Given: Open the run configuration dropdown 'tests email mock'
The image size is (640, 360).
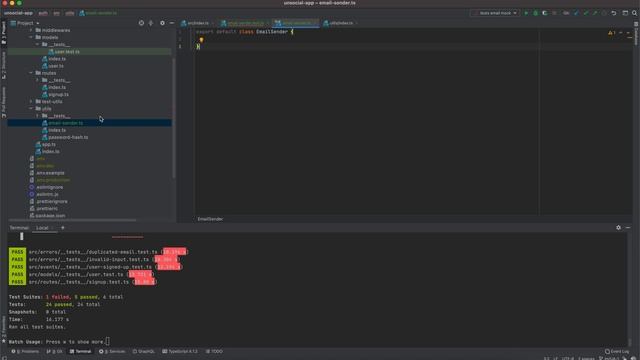Looking at the screenshot, I should [x=495, y=13].
